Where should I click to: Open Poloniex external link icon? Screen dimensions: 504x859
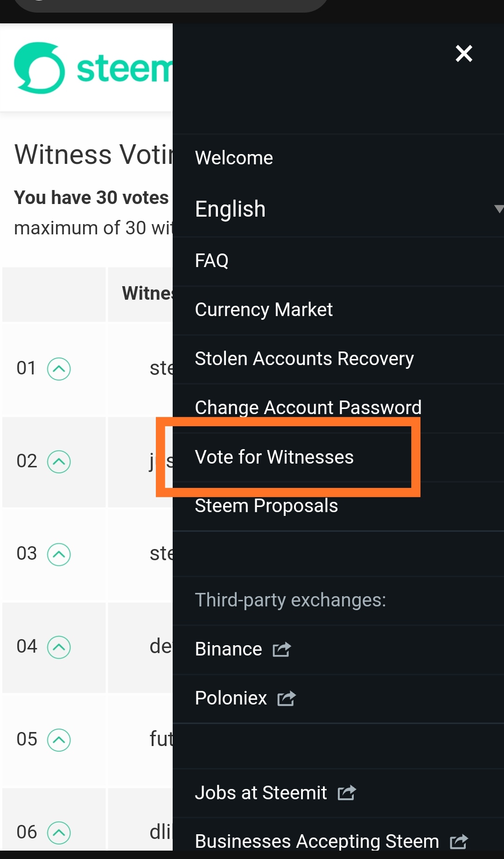tap(287, 698)
